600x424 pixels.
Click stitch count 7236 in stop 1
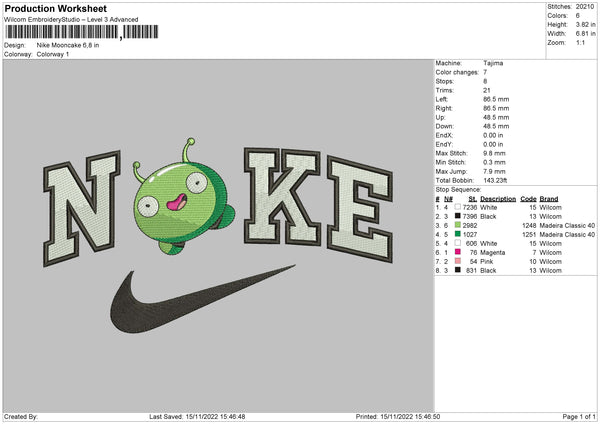(470, 207)
